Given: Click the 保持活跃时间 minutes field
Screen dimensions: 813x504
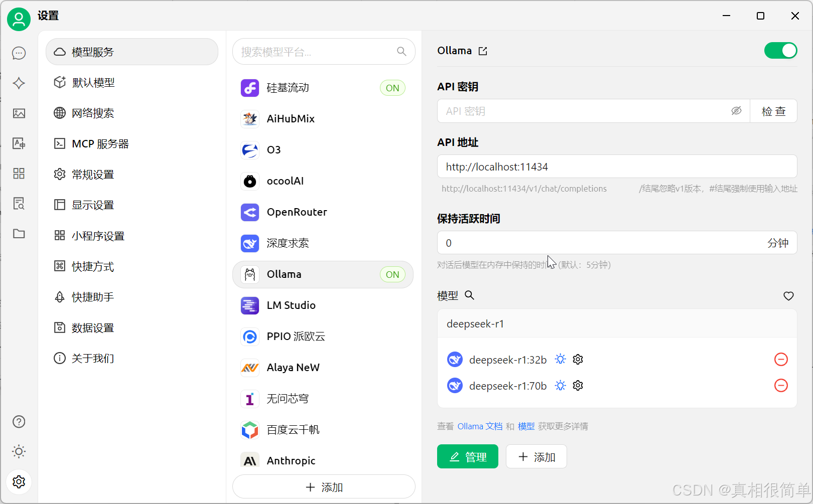Looking at the screenshot, I should click(x=617, y=243).
